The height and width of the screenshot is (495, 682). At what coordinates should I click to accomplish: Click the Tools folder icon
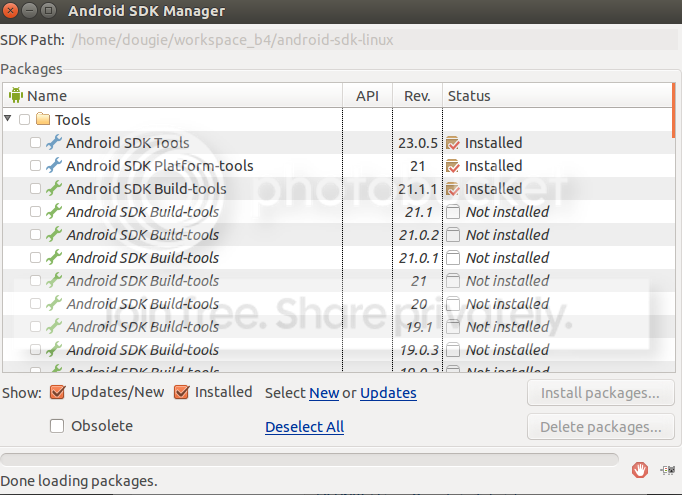(43, 120)
